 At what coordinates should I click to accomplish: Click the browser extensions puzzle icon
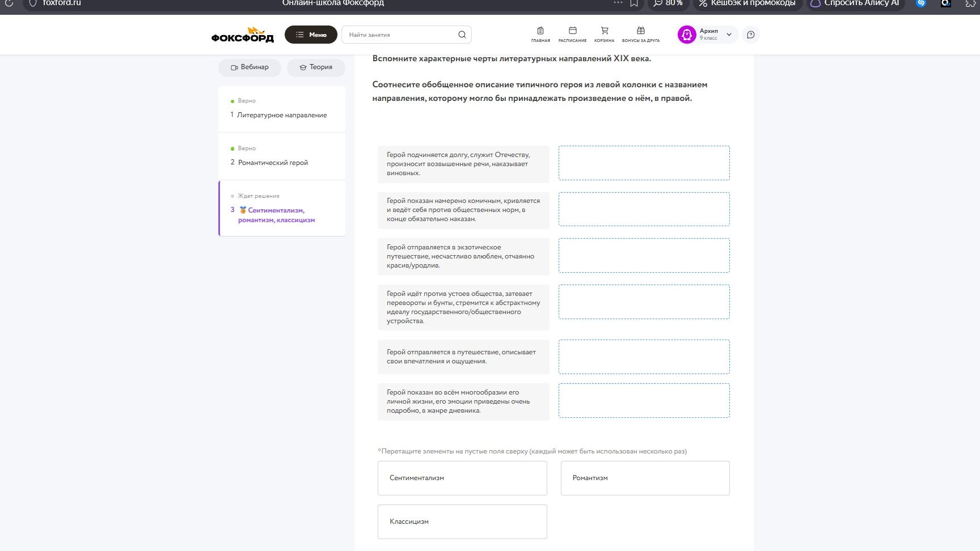(x=971, y=3)
